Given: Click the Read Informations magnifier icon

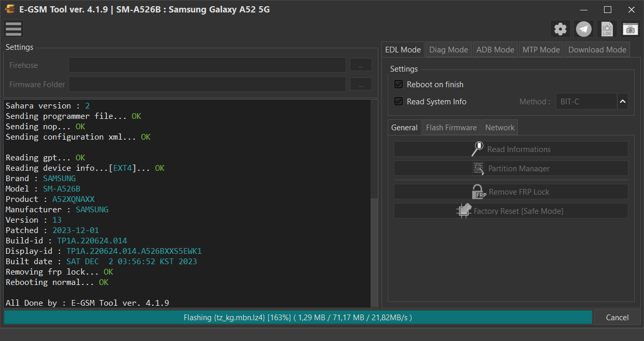Looking at the screenshot, I should 477,149.
